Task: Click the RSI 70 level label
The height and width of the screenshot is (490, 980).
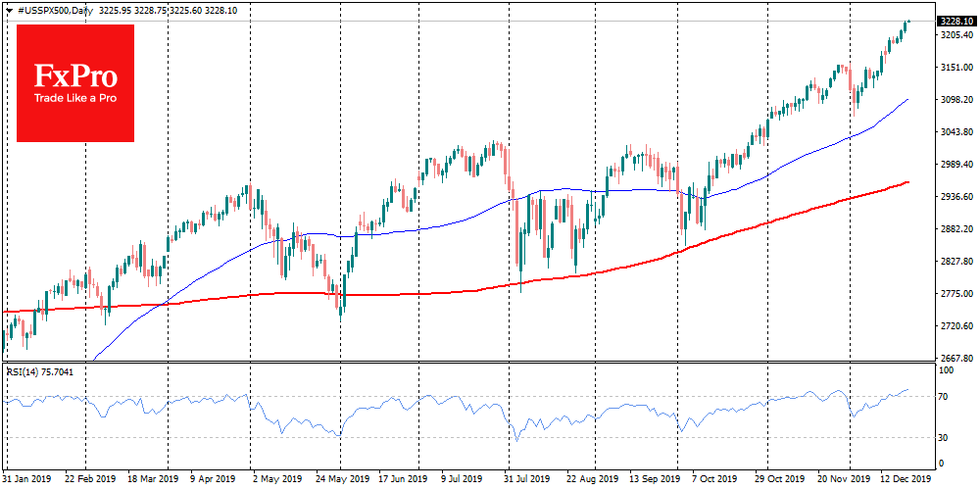Action: [944, 396]
